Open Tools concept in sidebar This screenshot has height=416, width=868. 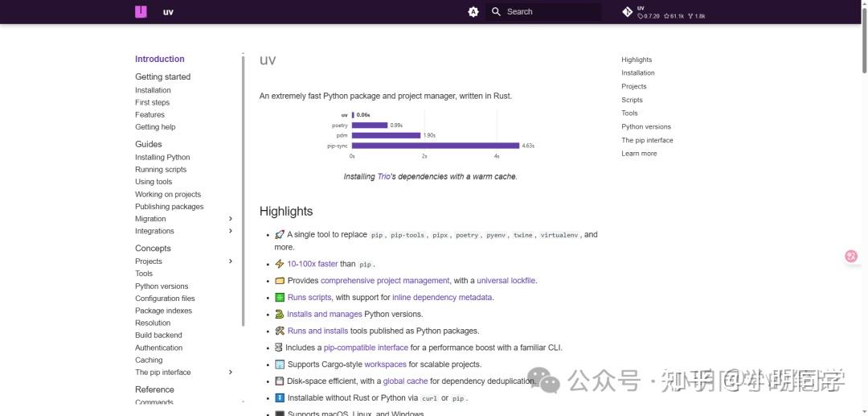(x=144, y=274)
